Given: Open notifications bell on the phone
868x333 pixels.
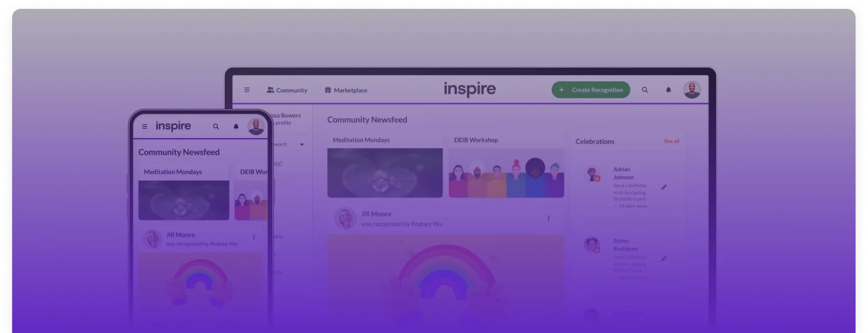Looking at the screenshot, I should (x=236, y=126).
